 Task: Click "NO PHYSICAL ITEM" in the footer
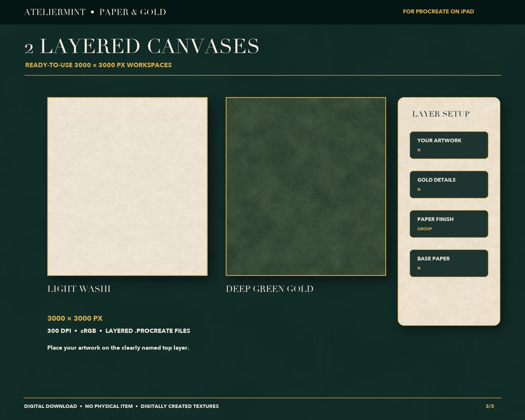(109, 406)
